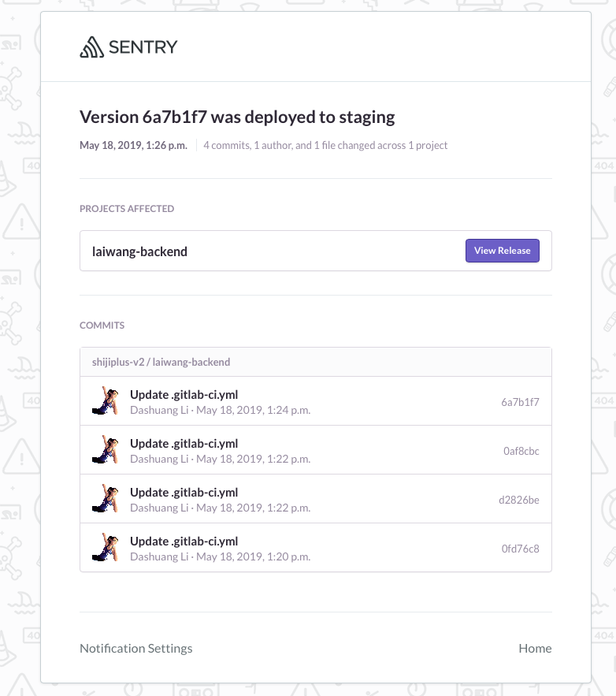The image size is (616, 696).
Task: Open the Notification Settings link
Action: [136, 649]
